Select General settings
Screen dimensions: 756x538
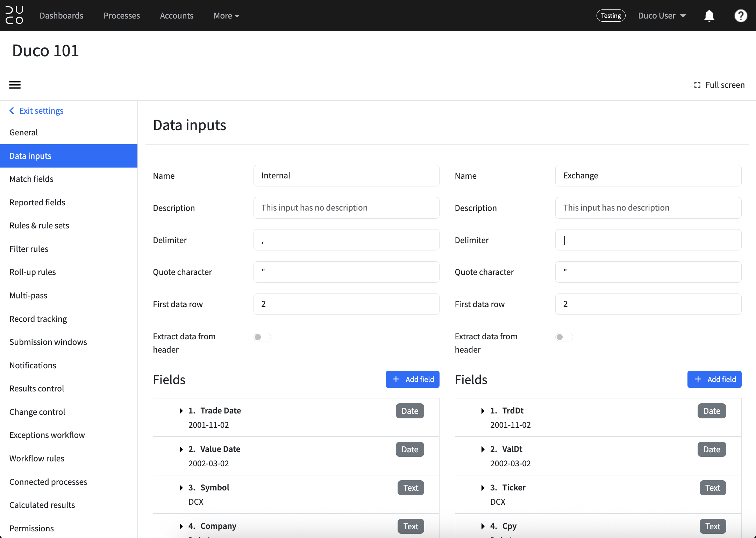[x=69, y=133]
